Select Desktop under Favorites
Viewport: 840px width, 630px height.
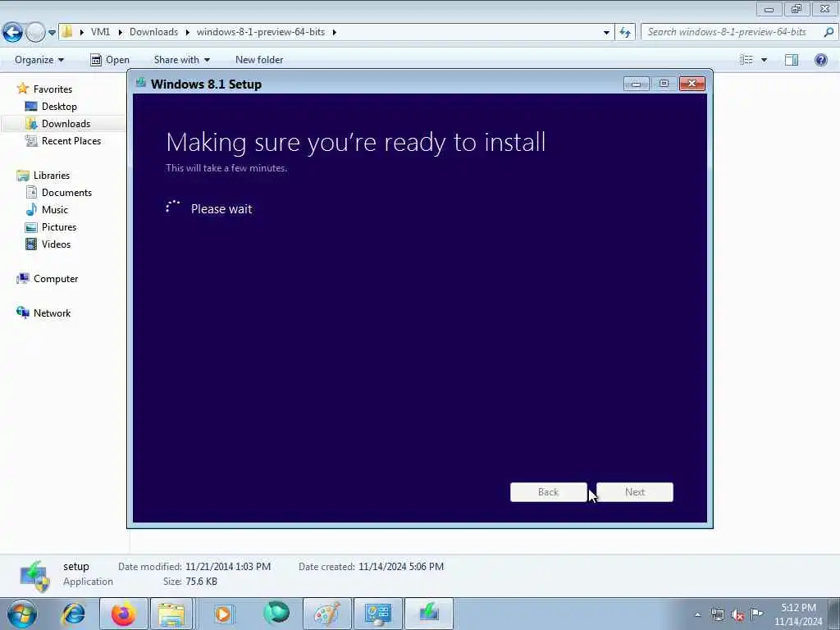(x=59, y=107)
